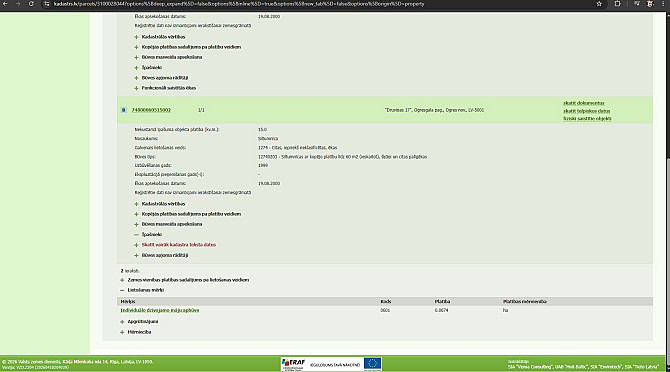Open Individuālo dzīvojamo māju apbūve link

160,310
